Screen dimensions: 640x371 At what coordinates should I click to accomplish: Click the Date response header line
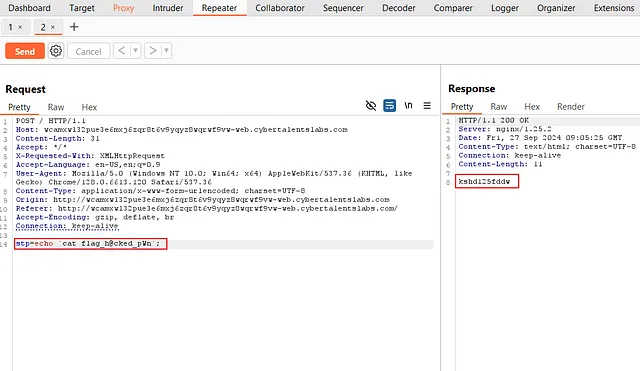(540, 138)
